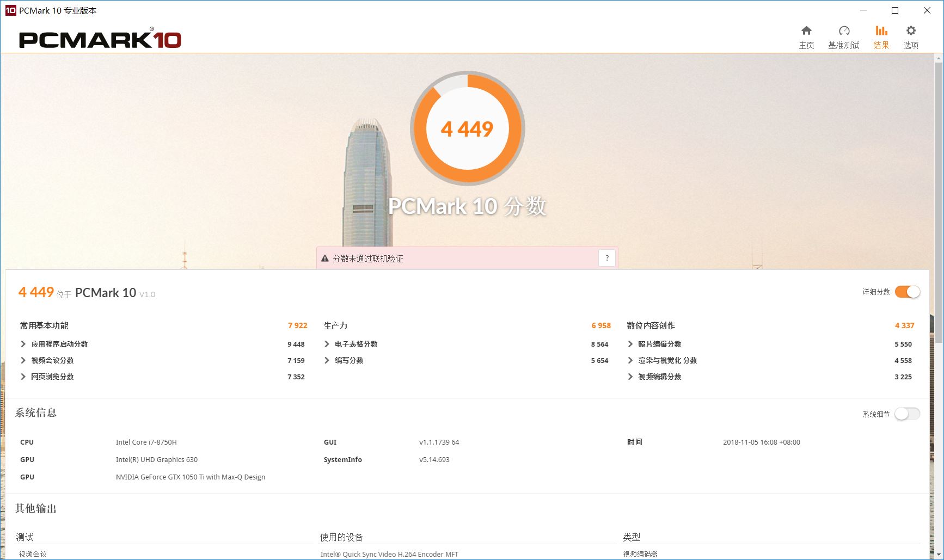Screen dimensions: 944x560
Task: Click the value 7 352
Action: (x=296, y=377)
